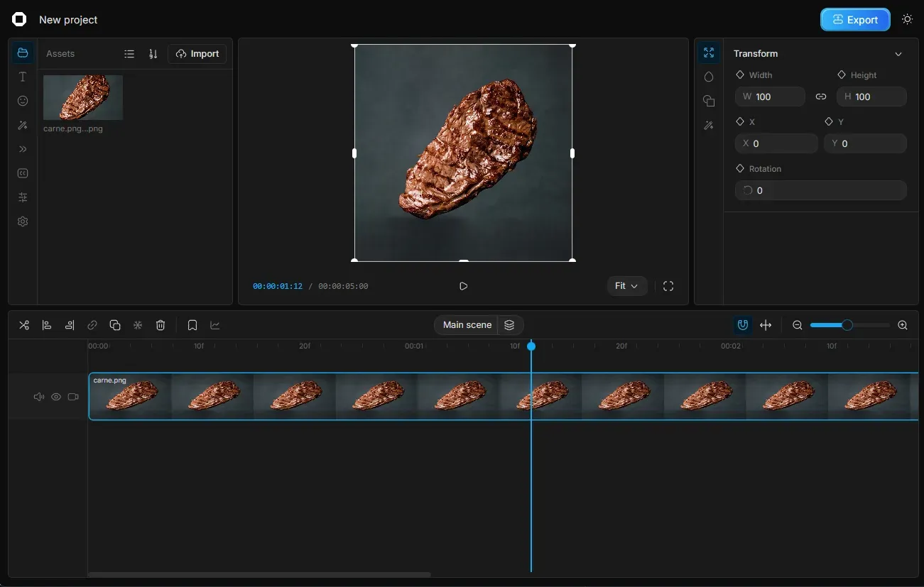Viewport: 924px width, 587px height.
Task: Trim the clip end to the playhead
Action: tap(70, 325)
